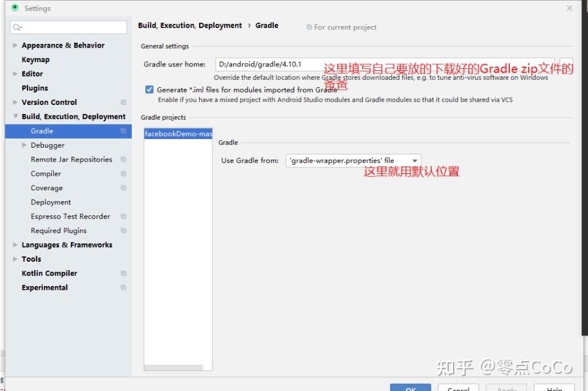
Task: Select the Gradle settings entry
Action: coord(68,131)
